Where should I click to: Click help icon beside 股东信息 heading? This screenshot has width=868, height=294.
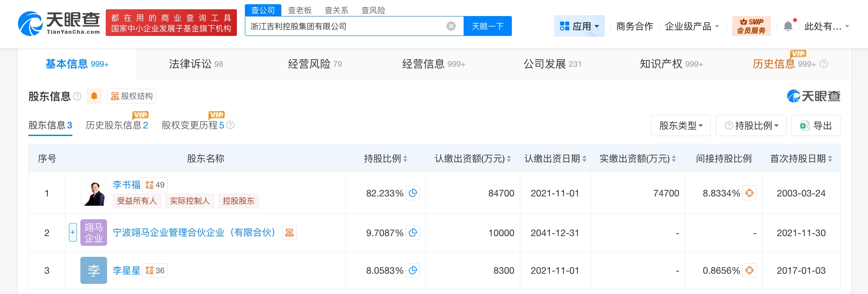pos(77,96)
